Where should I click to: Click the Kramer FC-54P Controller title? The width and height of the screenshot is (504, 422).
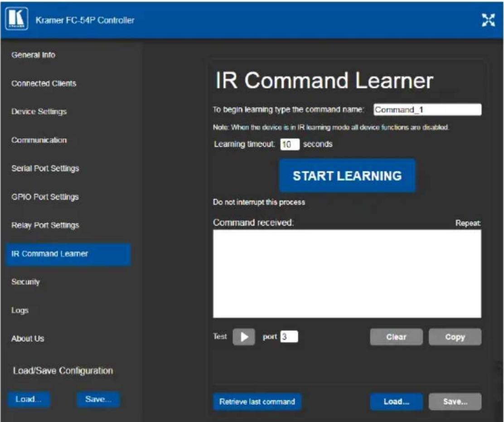coord(85,20)
